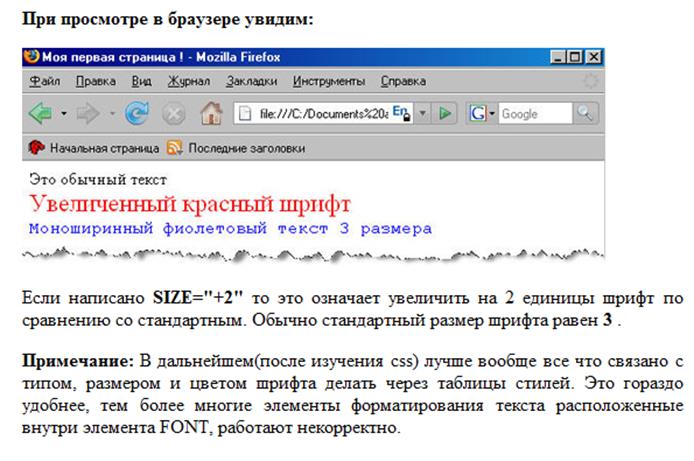
Task: Maximize the Firefox window
Action: (x=575, y=57)
